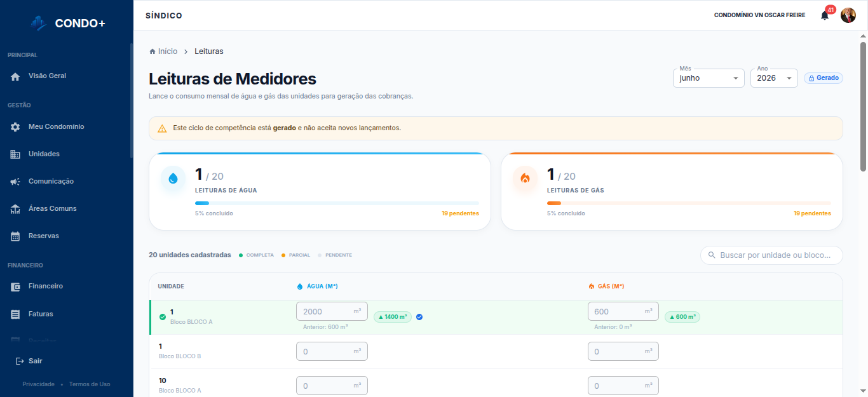Open Comunicação menu item
This screenshot has width=868, height=397.
coord(67,182)
